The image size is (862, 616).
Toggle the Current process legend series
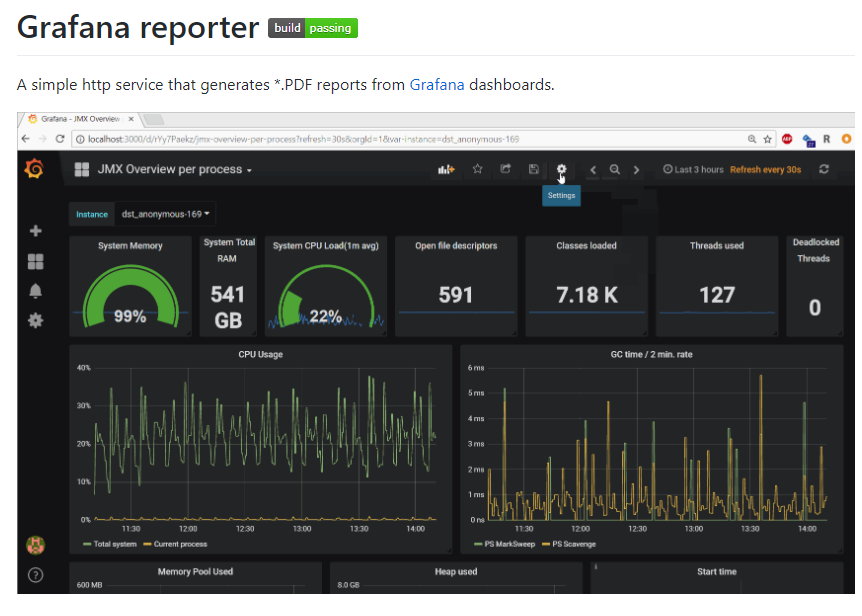point(175,544)
